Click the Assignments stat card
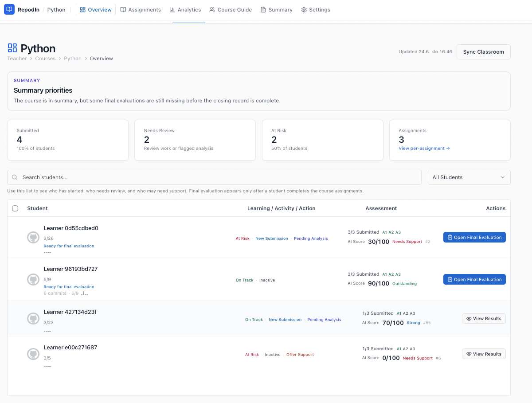 coord(450,140)
